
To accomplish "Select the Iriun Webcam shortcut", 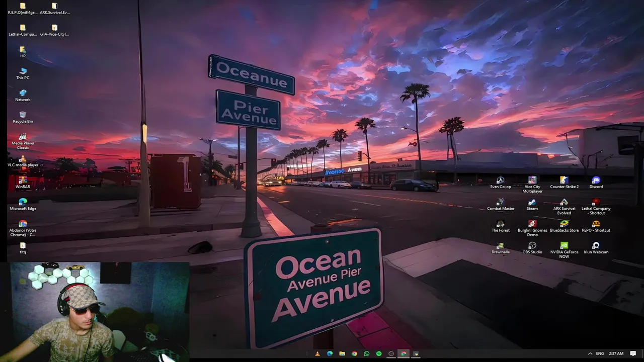I will tap(596, 248).
